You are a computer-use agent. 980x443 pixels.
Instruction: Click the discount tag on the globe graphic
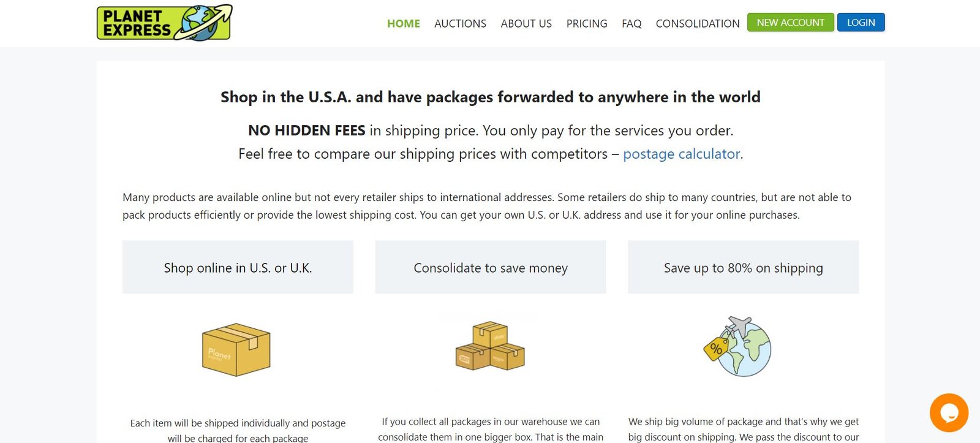(715, 349)
